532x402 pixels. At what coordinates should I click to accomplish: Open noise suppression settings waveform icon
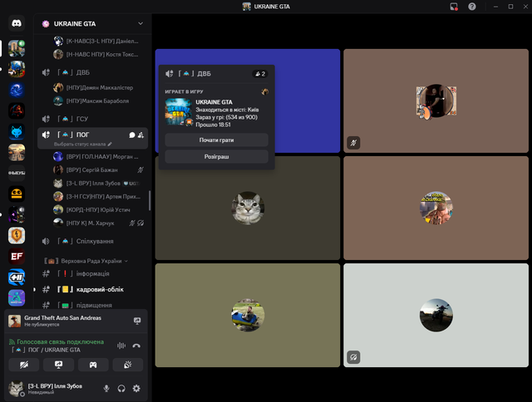121,346
